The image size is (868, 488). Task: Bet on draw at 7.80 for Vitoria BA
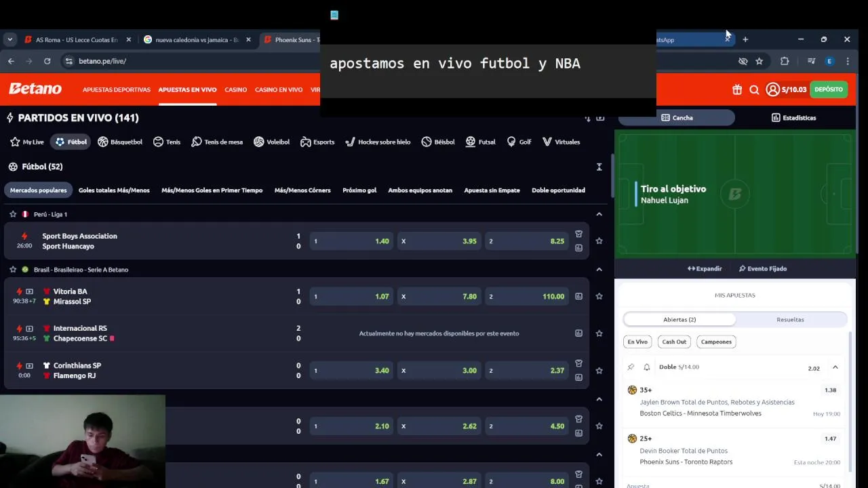pos(439,296)
